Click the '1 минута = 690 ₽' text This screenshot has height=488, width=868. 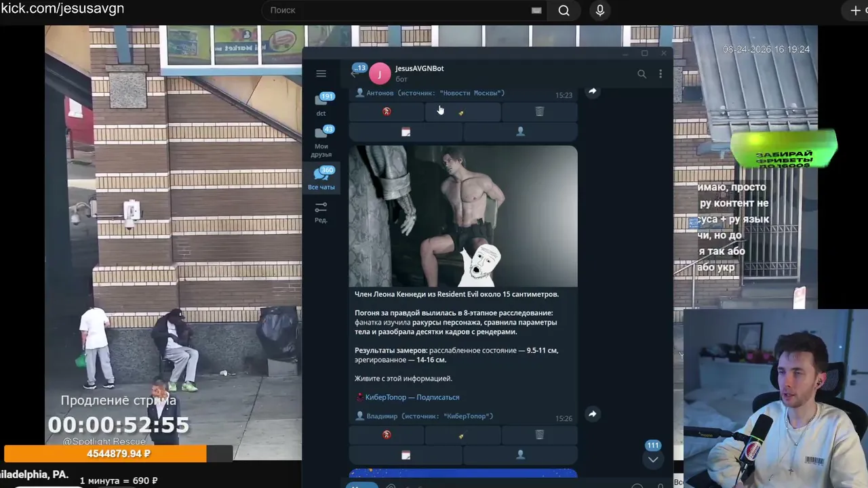[119, 481]
